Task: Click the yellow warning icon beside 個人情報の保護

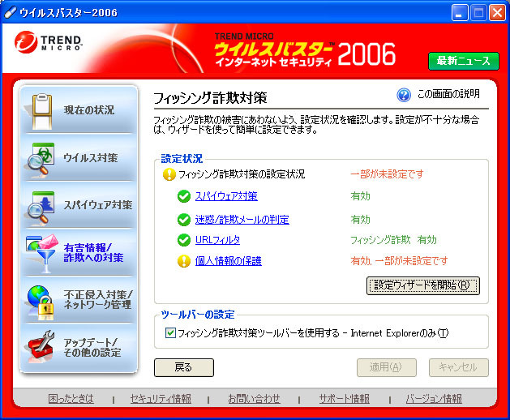Action: (x=184, y=261)
